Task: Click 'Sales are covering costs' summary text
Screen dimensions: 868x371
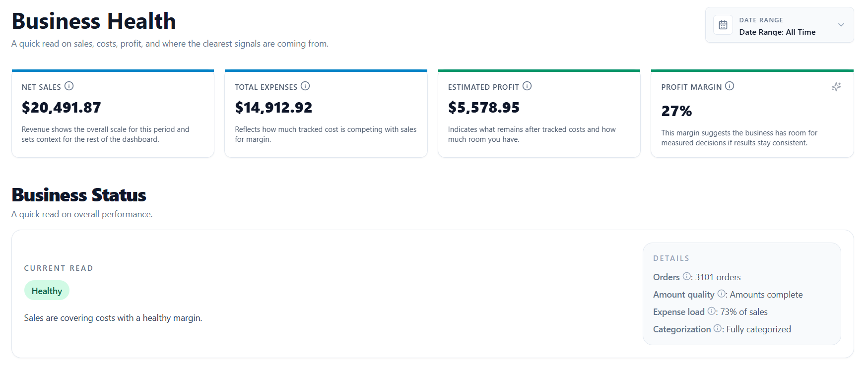Action: coord(113,318)
